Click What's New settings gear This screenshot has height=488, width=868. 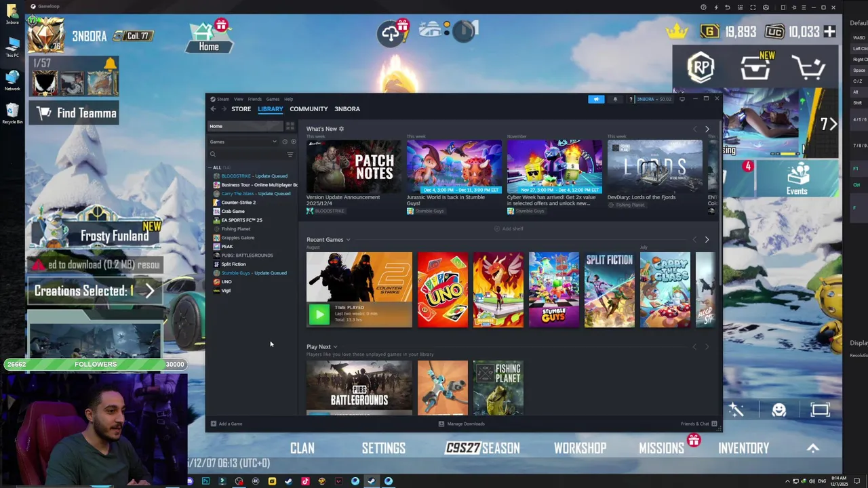[341, 129]
